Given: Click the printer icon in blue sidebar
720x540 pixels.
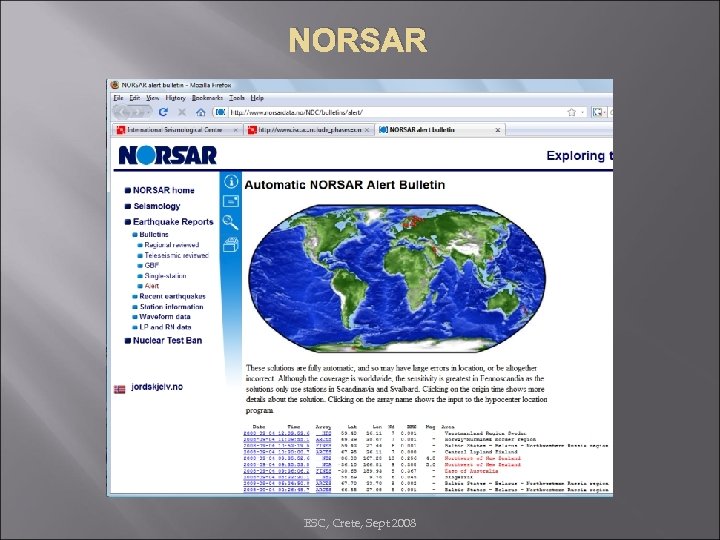Looking at the screenshot, I should point(231,244).
